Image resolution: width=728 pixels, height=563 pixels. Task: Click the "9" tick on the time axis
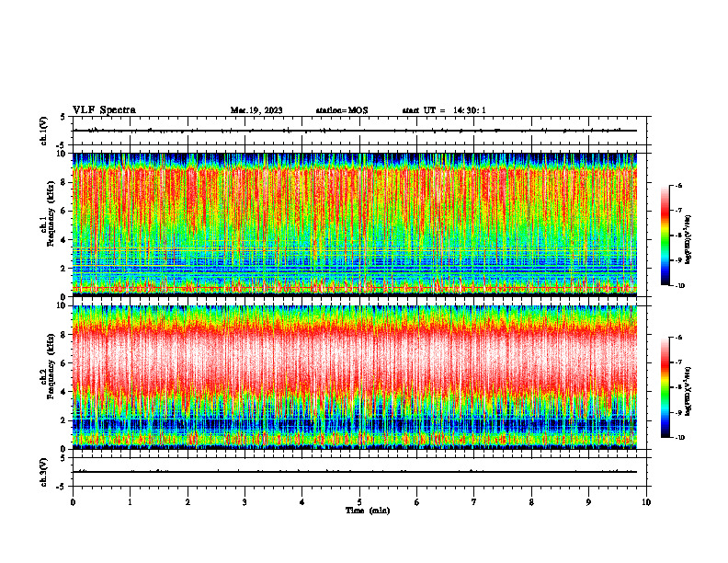(x=588, y=502)
